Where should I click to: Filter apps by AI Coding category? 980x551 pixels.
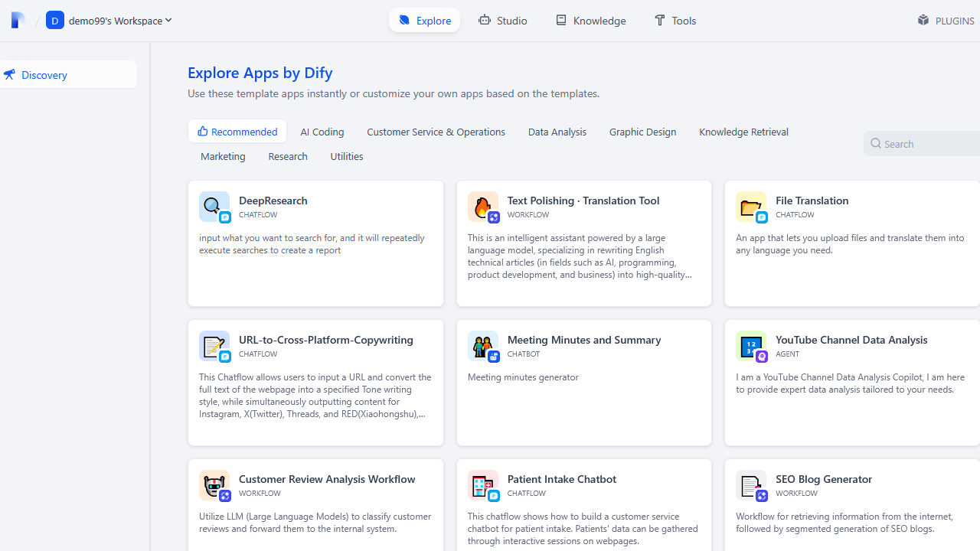point(322,132)
